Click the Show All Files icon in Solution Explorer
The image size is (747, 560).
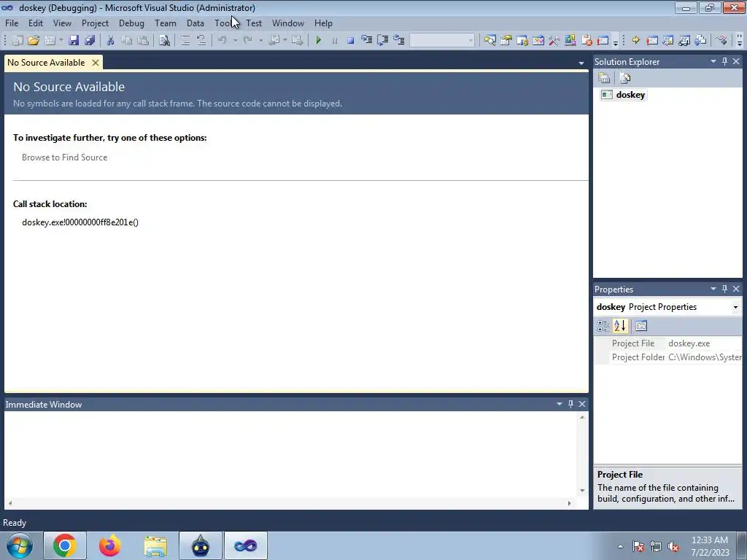tap(625, 77)
